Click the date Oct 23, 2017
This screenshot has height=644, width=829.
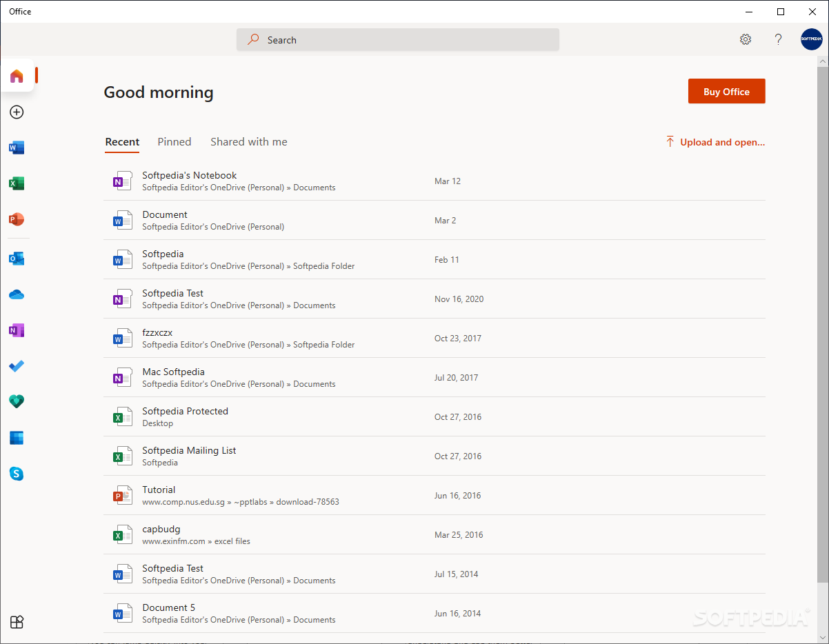pos(458,339)
